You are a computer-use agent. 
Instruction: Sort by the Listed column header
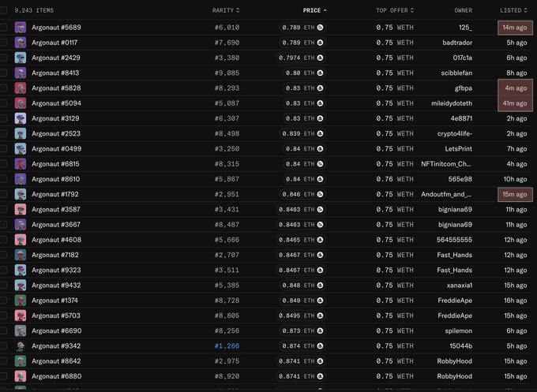point(513,10)
